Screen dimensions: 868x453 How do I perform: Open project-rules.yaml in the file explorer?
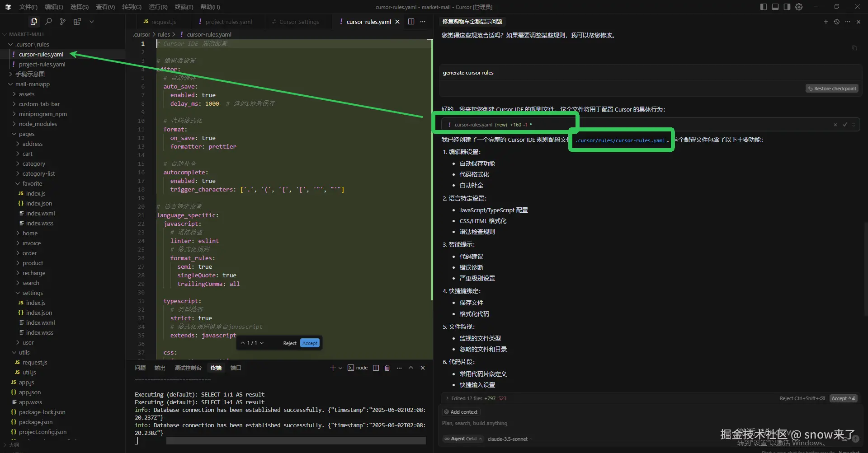pyautogui.click(x=42, y=64)
